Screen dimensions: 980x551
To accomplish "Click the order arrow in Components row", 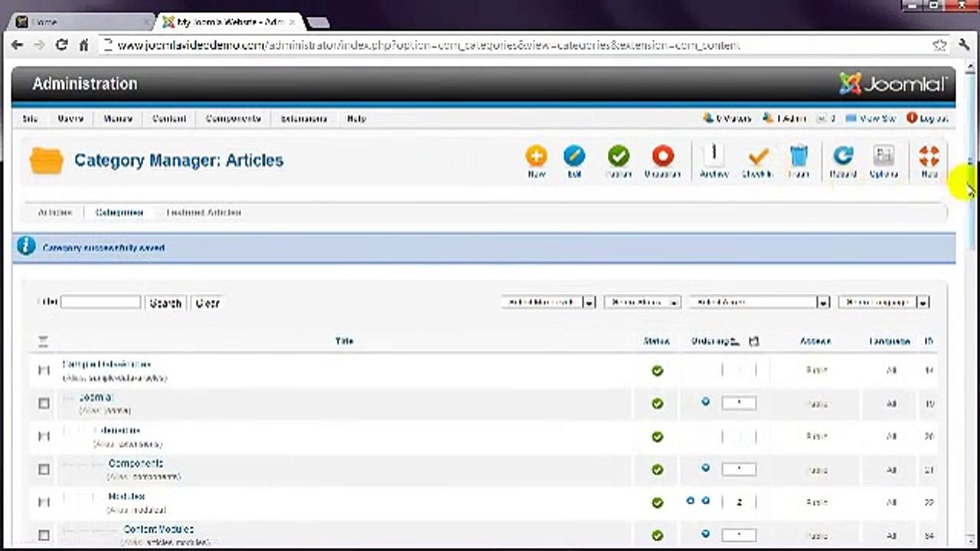I will pos(705,468).
